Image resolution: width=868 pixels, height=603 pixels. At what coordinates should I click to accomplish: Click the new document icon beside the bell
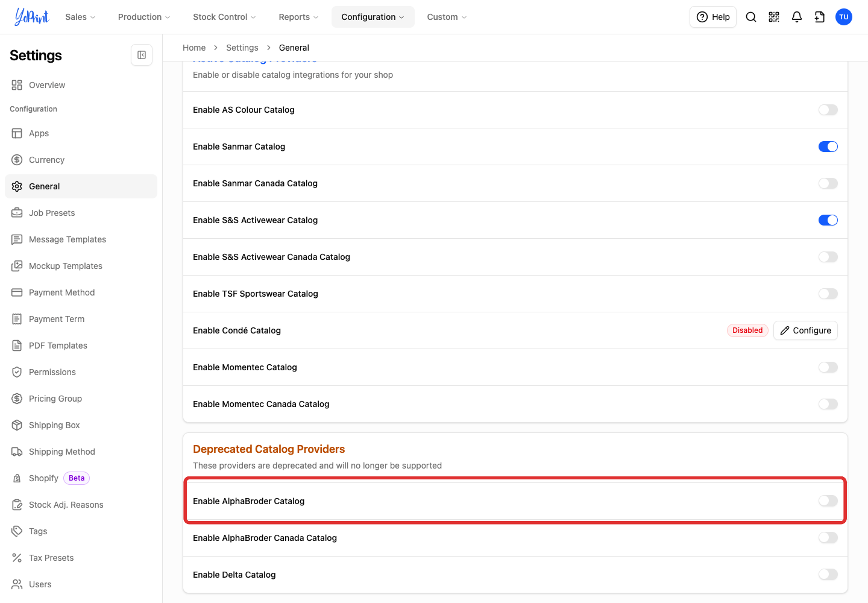click(820, 17)
